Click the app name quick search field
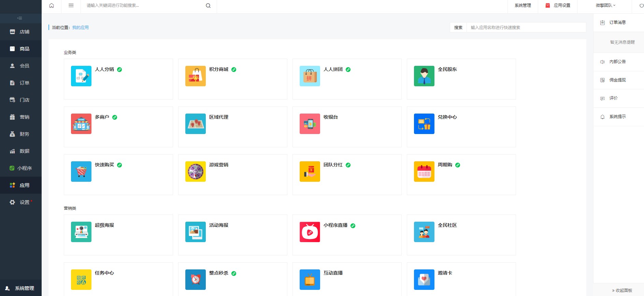Viewport: 644px width, 296px height. click(526, 28)
